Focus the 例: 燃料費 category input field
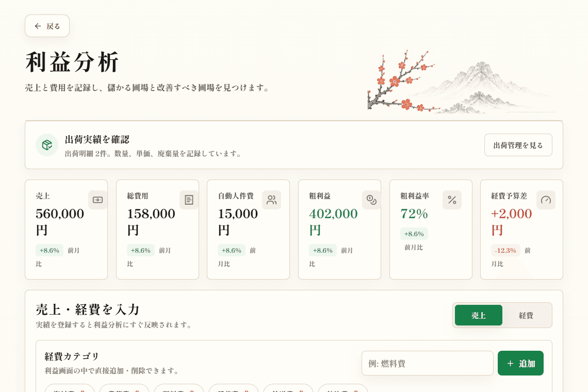 (428, 363)
